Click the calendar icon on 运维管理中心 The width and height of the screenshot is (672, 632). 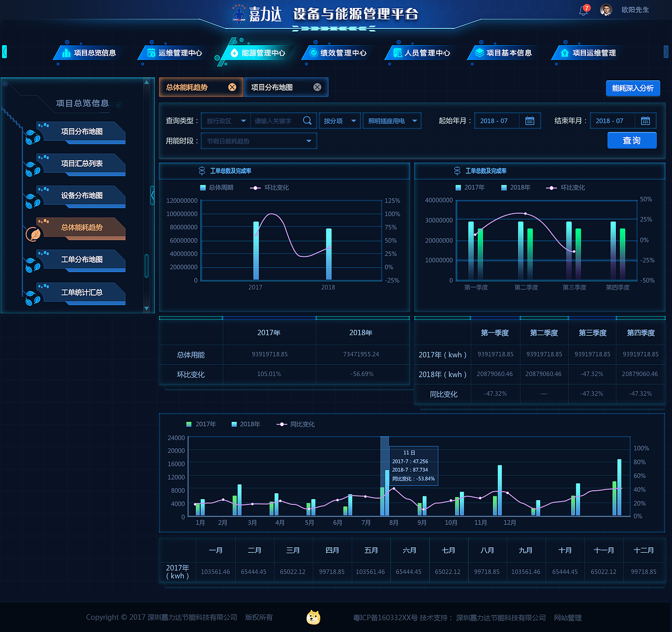coord(151,53)
